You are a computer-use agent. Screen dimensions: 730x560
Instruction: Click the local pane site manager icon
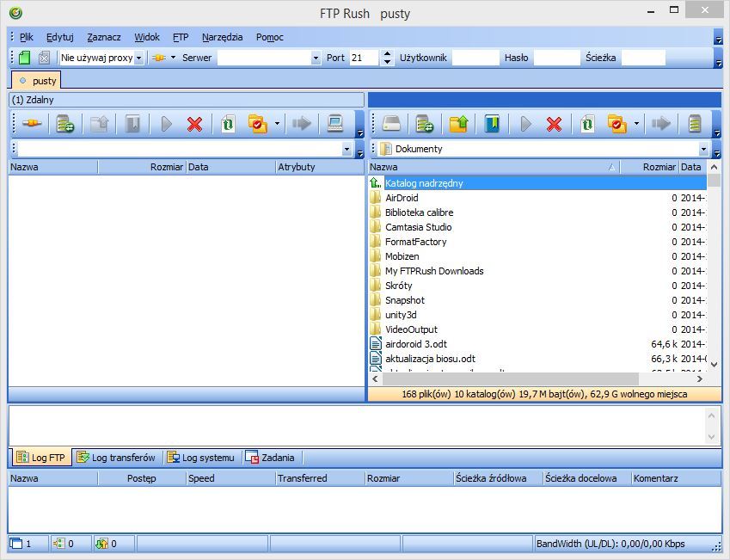coord(425,124)
